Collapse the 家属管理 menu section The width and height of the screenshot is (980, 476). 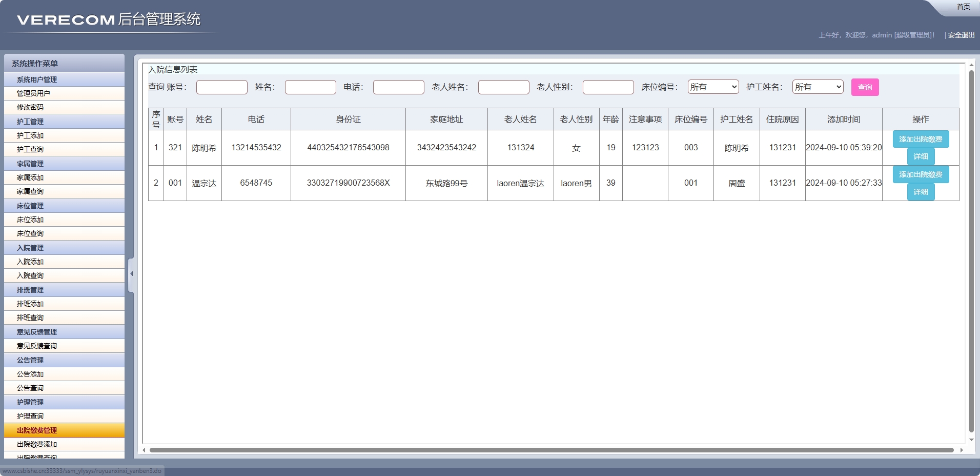tap(64, 164)
